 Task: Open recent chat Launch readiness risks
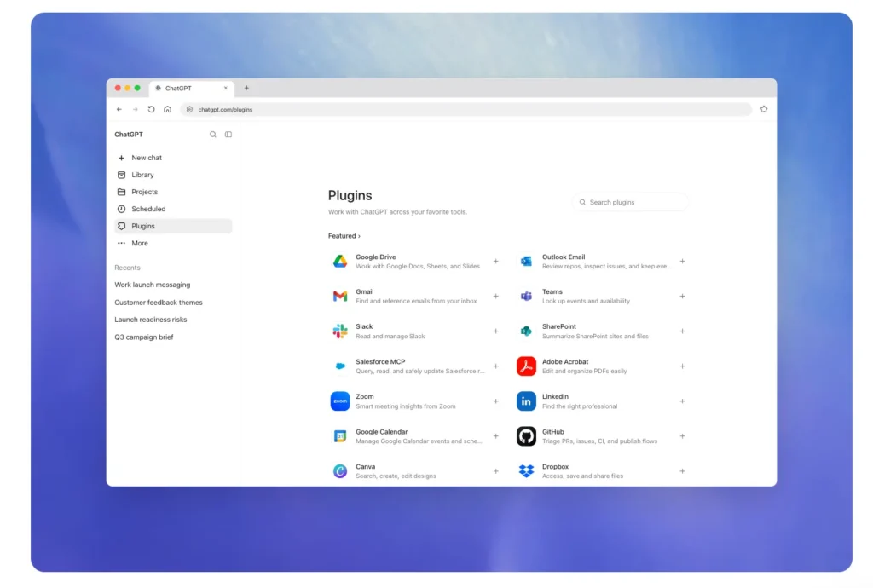tap(151, 320)
